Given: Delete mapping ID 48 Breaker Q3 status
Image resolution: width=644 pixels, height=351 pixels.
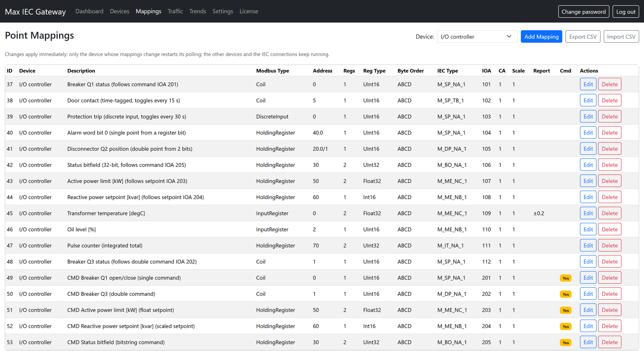Looking at the screenshot, I should pos(609,262).
